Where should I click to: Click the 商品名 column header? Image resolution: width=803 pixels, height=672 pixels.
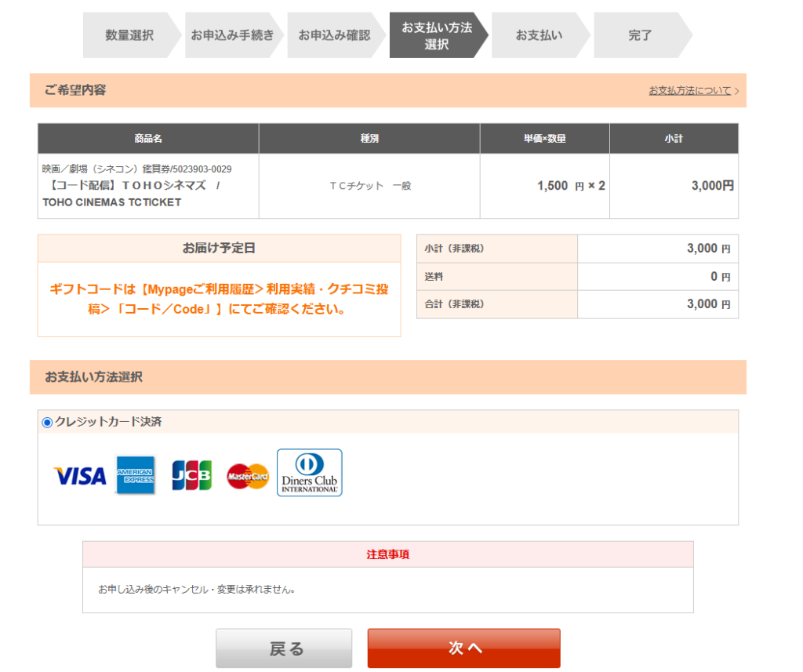click(148, 139)
